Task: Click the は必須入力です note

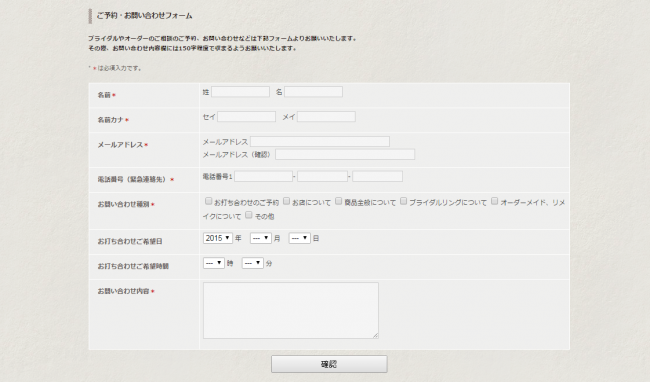Action: (x=119, y=68)
